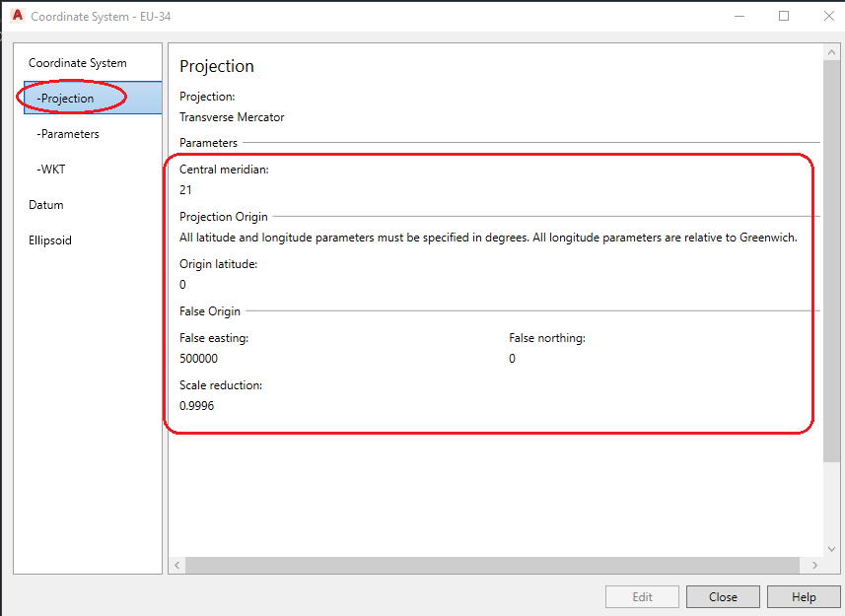
Task: Click the vertical scrollbar down arrow
Action: coord(831,549)
